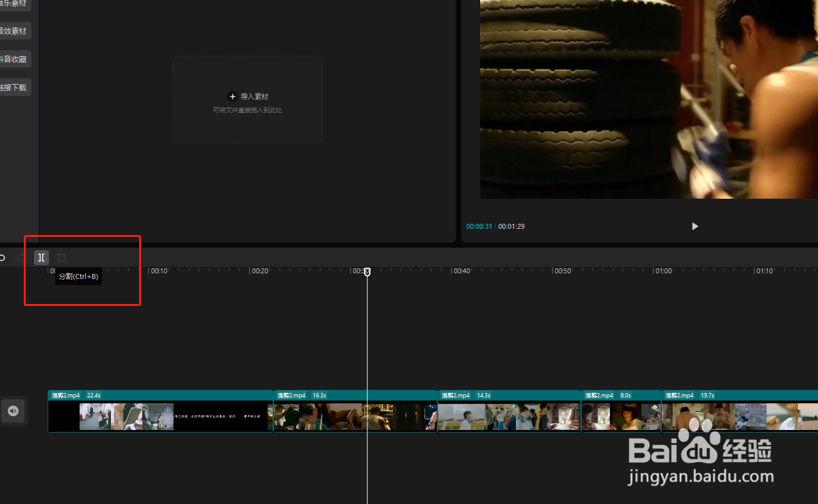The width and height of the screenshot is (818, 504).
Task: Click the playhead handle on the ruler
Action: coord(367,271)
